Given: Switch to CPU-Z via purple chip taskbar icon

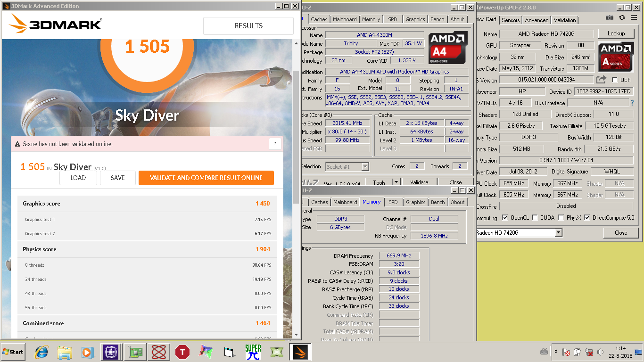Looking at the screenshot, I should click(x=110, y=352).
